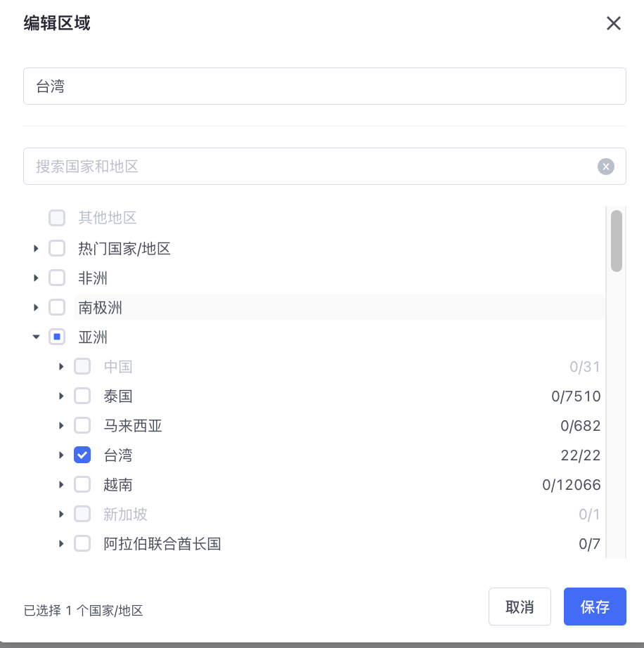Close the 编辑区域 dialog

click(613, 24)
